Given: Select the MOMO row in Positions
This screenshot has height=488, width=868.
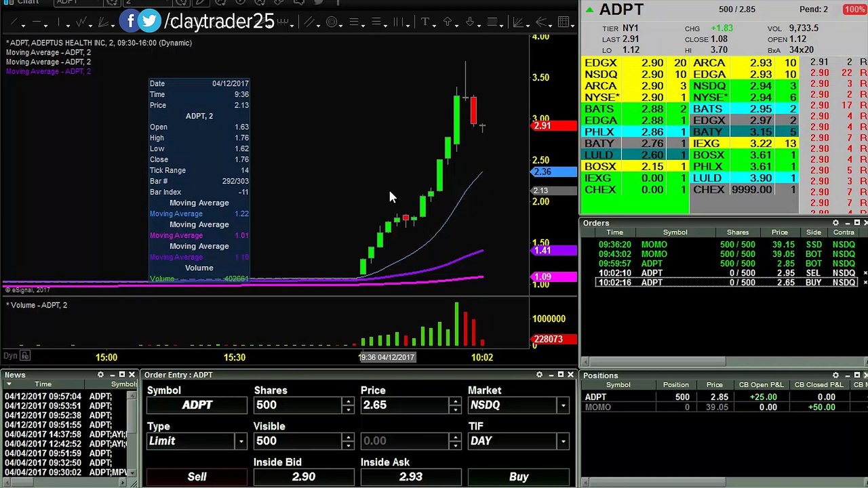Looking at the screenshot, I should pos(724,407).
